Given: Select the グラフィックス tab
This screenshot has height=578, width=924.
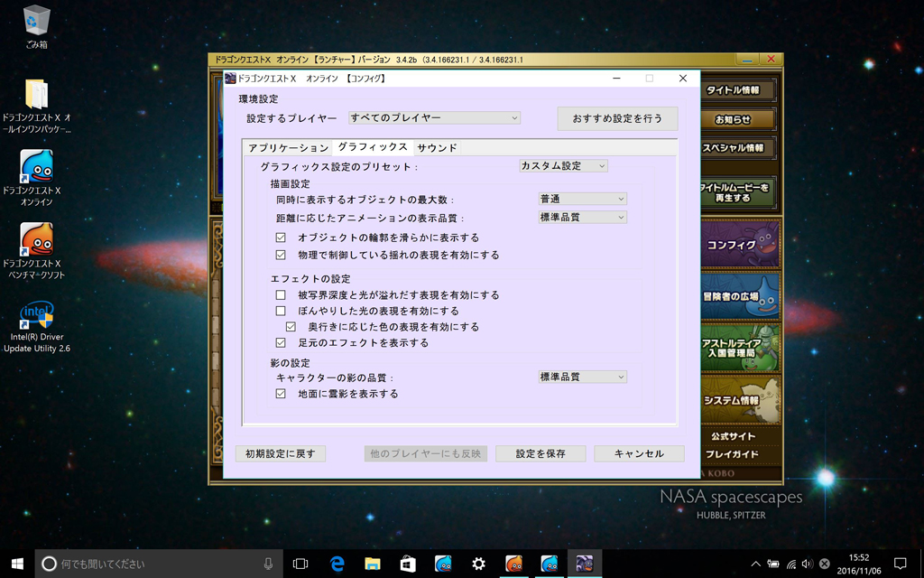Looking at the screenshot, I should tap(373, 147).
